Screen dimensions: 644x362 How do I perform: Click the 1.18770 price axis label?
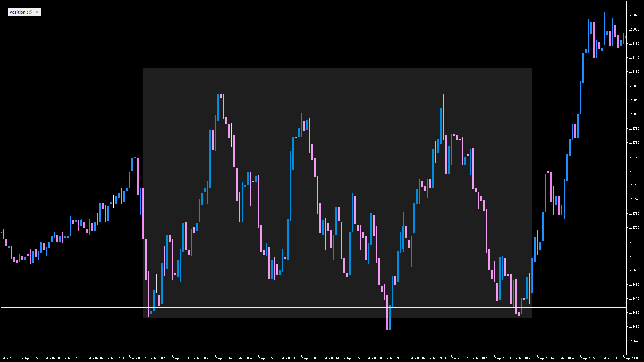(x=633, y=157)
